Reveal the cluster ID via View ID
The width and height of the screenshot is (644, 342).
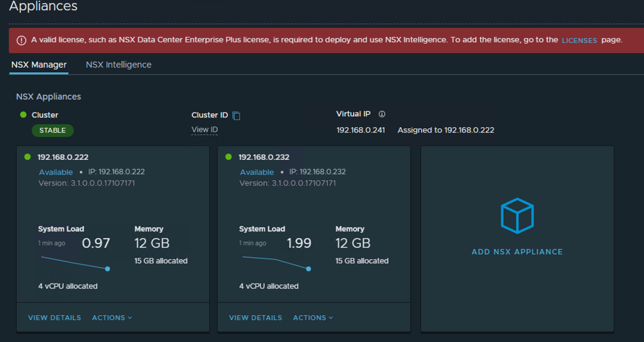point(205,130)
